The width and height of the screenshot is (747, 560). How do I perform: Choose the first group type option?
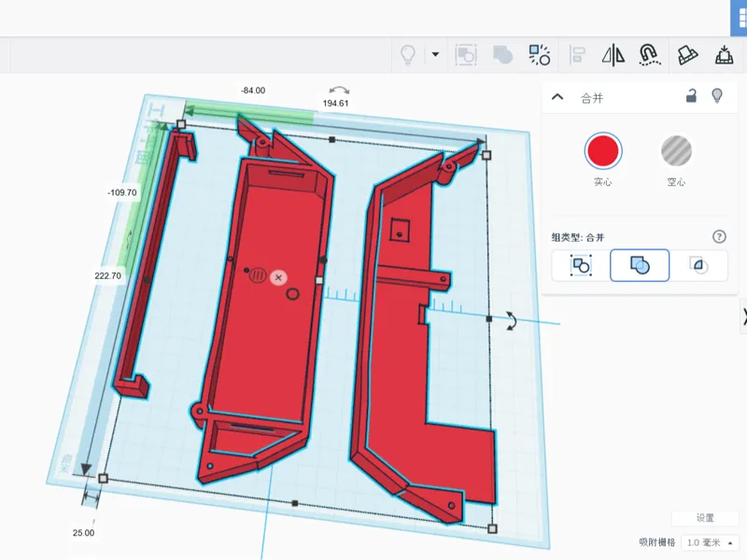click(x=581, y=265)
